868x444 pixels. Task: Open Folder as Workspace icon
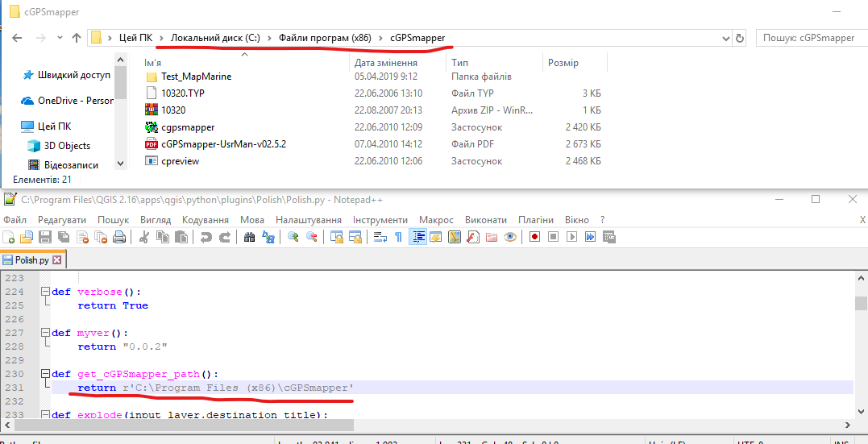[x=492, y=237]
